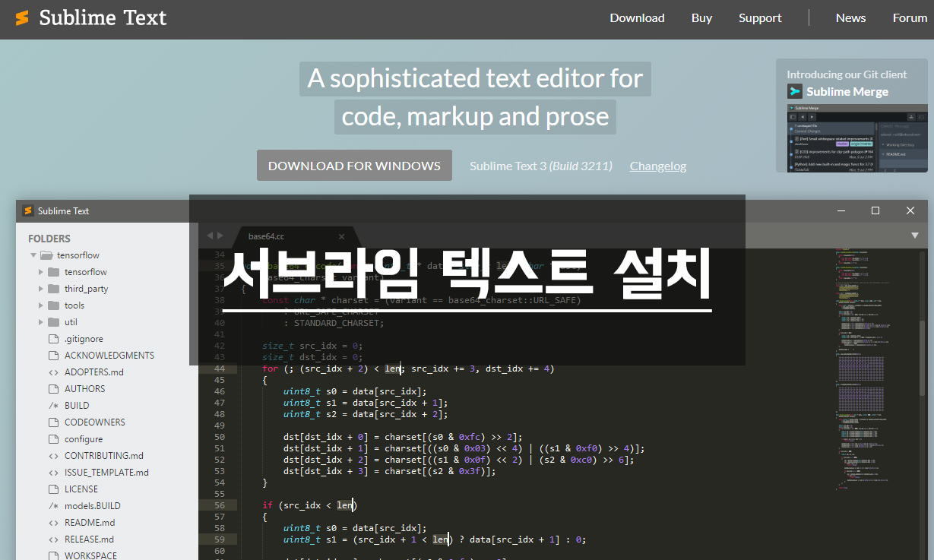Click the previous tab arrow
Image resolution: width=934 pixels, height=560 pixels.
(x=210, y=236)
